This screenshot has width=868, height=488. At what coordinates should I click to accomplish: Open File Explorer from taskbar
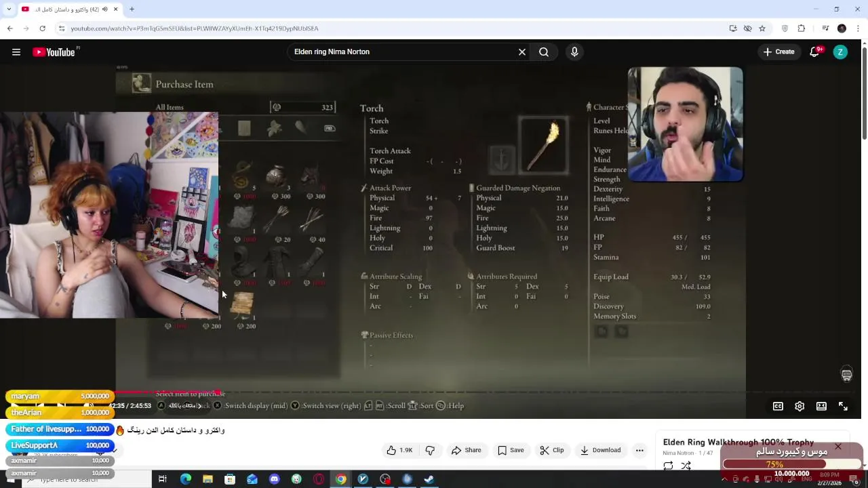point(208,479)
